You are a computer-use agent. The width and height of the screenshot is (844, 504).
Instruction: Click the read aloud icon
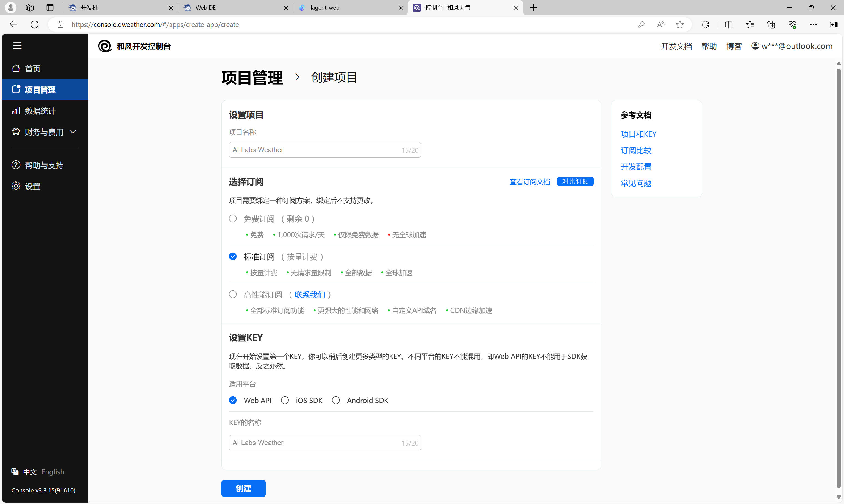click(x=660, y=24)
